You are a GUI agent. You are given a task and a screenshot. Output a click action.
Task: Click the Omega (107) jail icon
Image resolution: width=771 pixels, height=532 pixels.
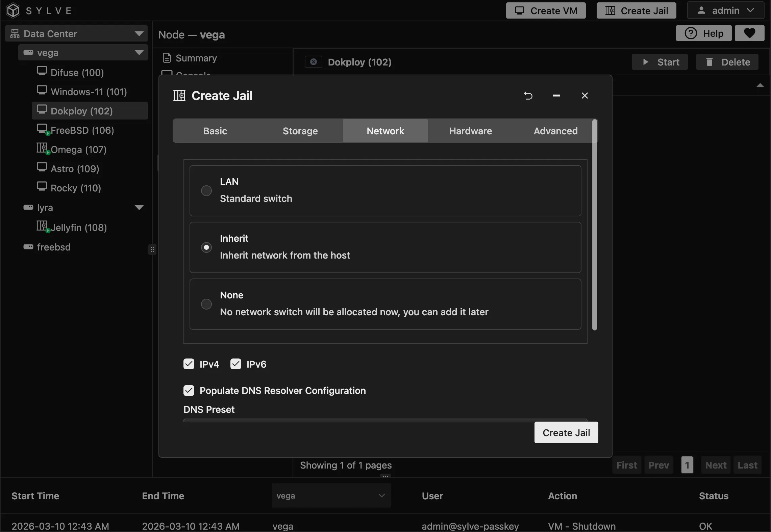pos(42,148)
